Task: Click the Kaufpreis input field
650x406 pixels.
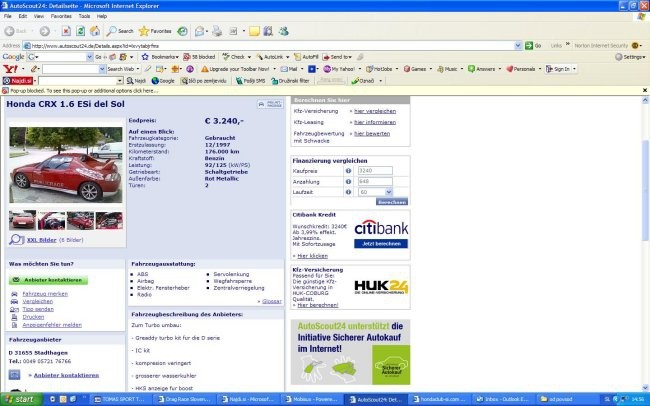Action: pyautogui.click(x=375, y=171)
